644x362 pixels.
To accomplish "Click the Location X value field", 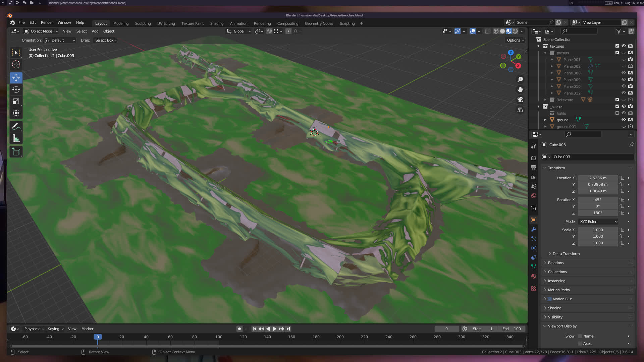I will tap(598, 178).
